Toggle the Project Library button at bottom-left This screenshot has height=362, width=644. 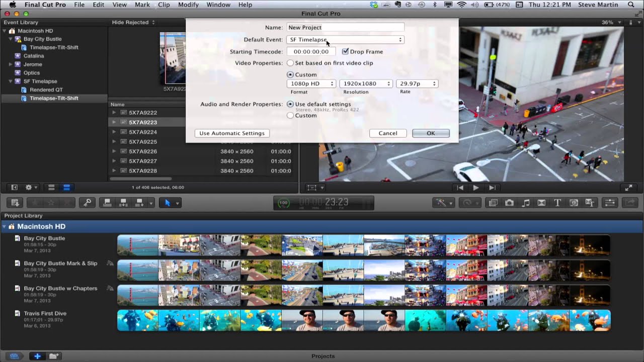click(x=15, y=356)
